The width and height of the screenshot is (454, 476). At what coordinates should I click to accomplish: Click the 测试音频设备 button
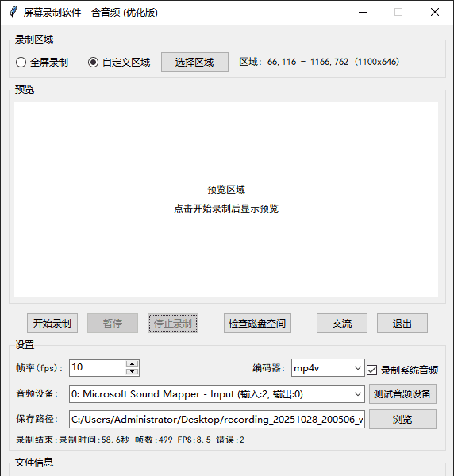[x=402, y=394]
